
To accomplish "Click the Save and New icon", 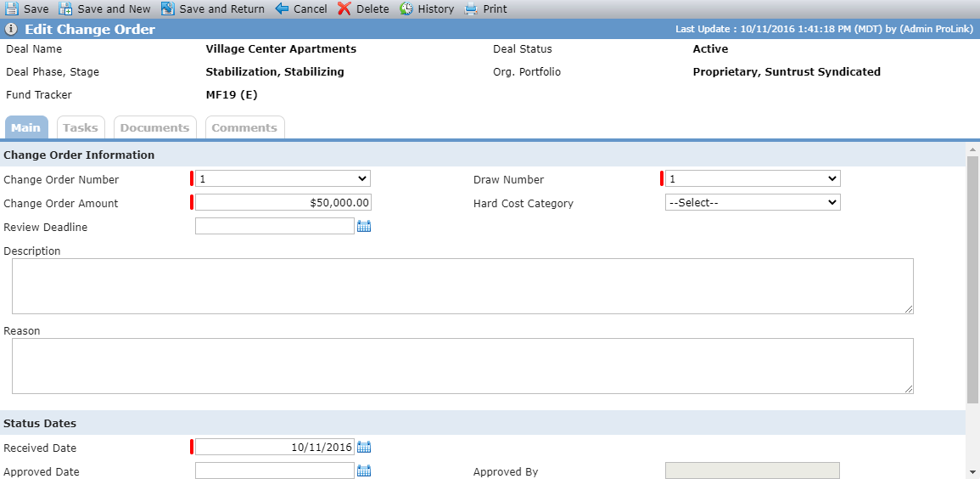I will click(x=65, y=8).
